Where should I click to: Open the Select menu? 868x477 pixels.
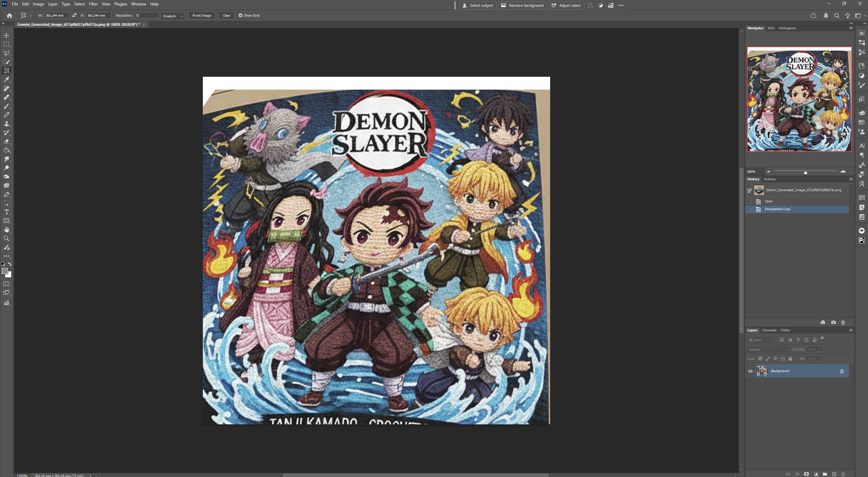pos(79,4)
